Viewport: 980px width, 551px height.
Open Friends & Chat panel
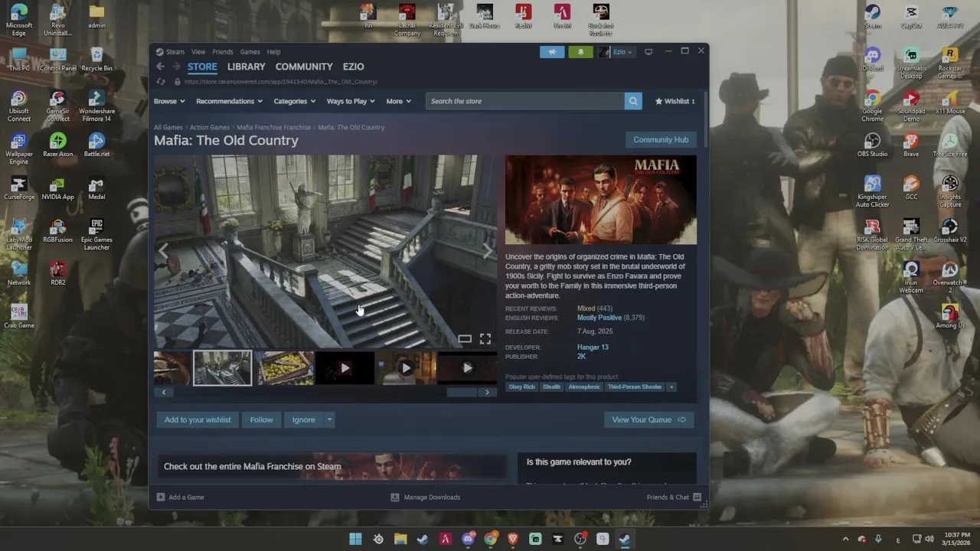(x=674, y=497)
